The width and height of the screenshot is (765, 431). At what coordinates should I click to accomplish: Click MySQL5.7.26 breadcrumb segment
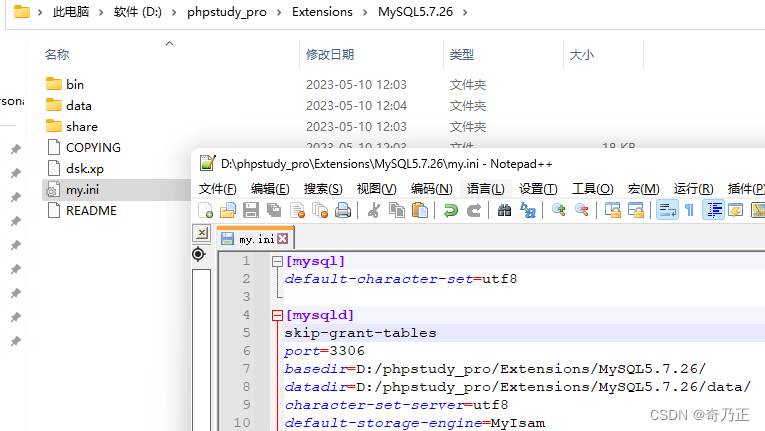coord(415,12)
